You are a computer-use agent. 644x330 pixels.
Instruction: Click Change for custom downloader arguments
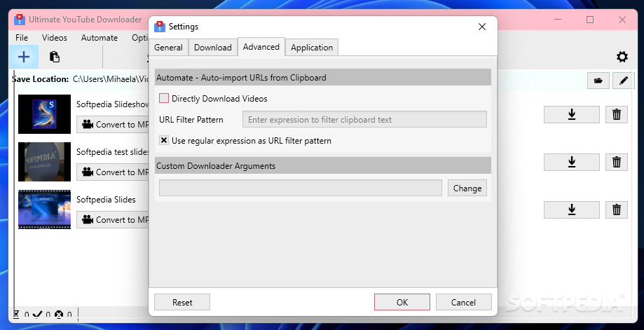pos(467,188)
